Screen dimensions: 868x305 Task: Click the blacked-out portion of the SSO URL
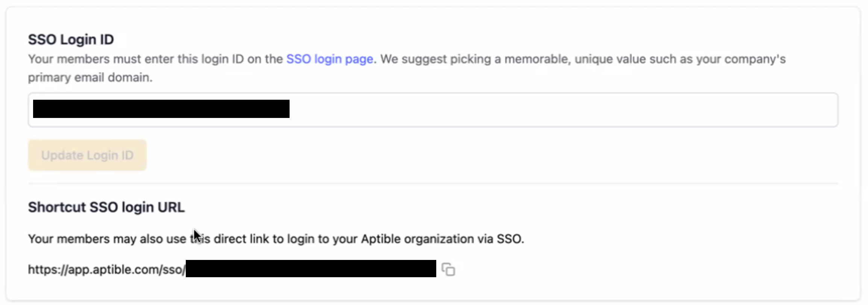click(x=311, y=269)
